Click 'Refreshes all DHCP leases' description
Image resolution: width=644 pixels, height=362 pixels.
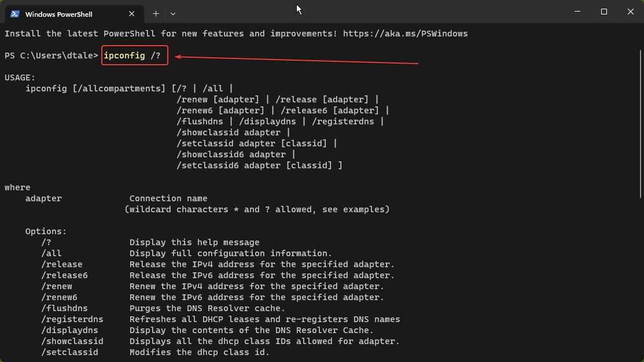[x=264, y=320]
